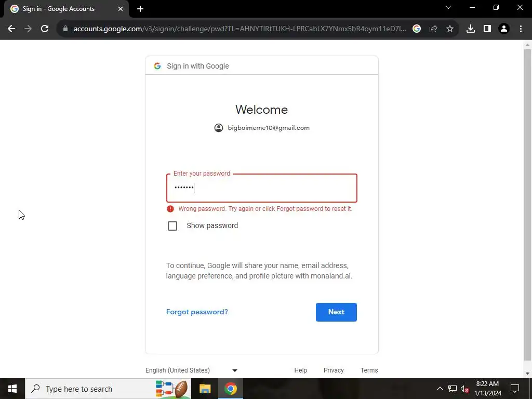Click the Chrome icon in the taskbar
The width and height of the screenshot is (532, 399).
pos(230,389)
